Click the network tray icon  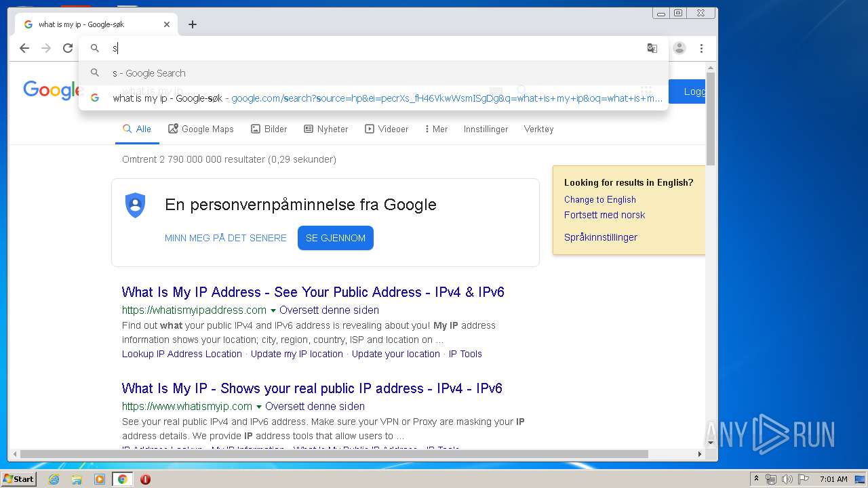tap(771, 479)
